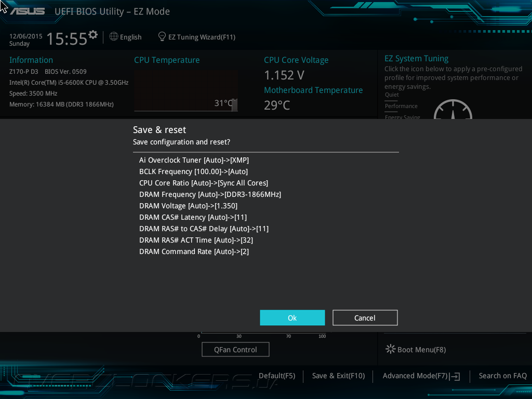The image size is (532, 399).
Task: Launch EZ Tuning Wizard(F11)
Action: (x=202, y=37)
